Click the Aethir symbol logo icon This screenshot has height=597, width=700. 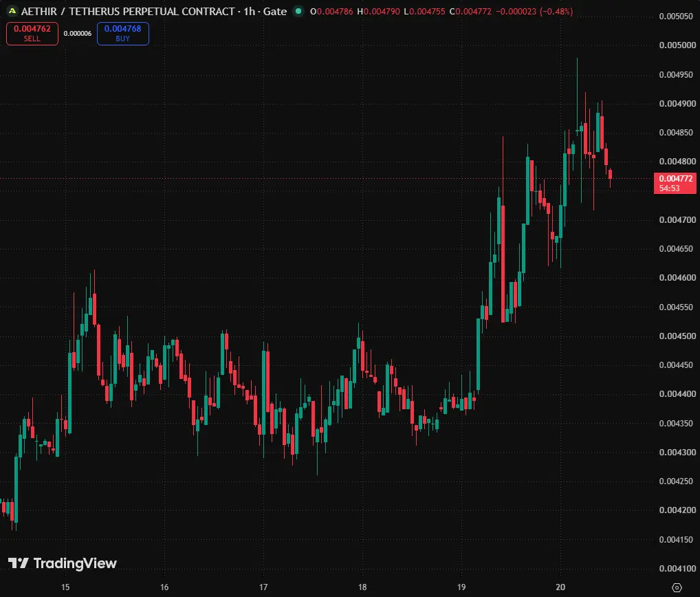(x=12, y=11)
